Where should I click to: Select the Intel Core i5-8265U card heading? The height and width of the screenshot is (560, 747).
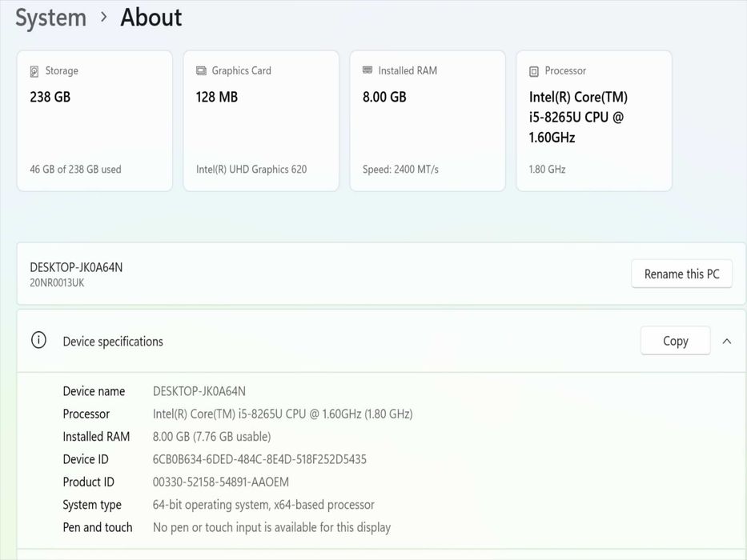tap(578, 117)
